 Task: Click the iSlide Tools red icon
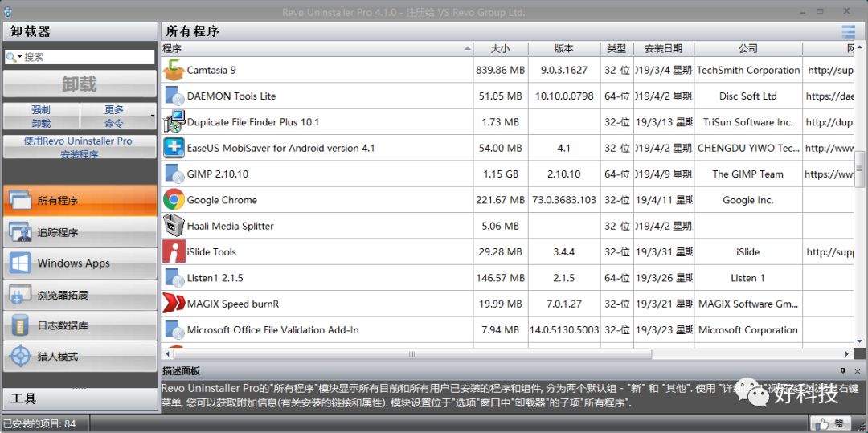(174, 251)
